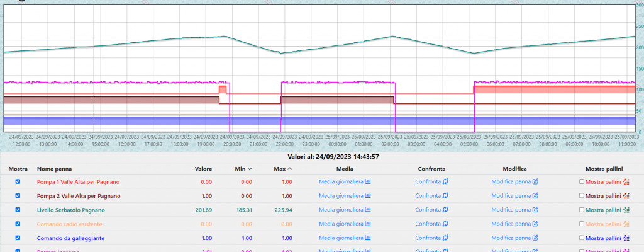644x252 pixels.
Task: Hide the Comando radio esistente pen
Action: pyautogui.click(x=18, y=224)
